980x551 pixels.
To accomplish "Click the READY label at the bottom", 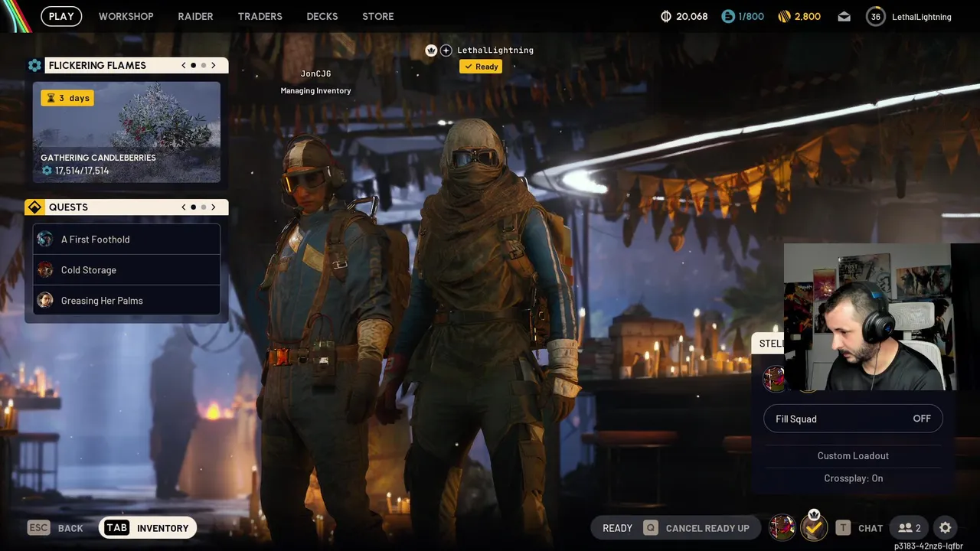I will (617, 528).
